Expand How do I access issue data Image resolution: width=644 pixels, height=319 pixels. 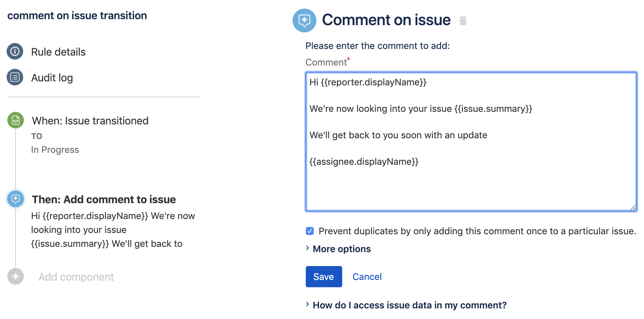(409, 305)
